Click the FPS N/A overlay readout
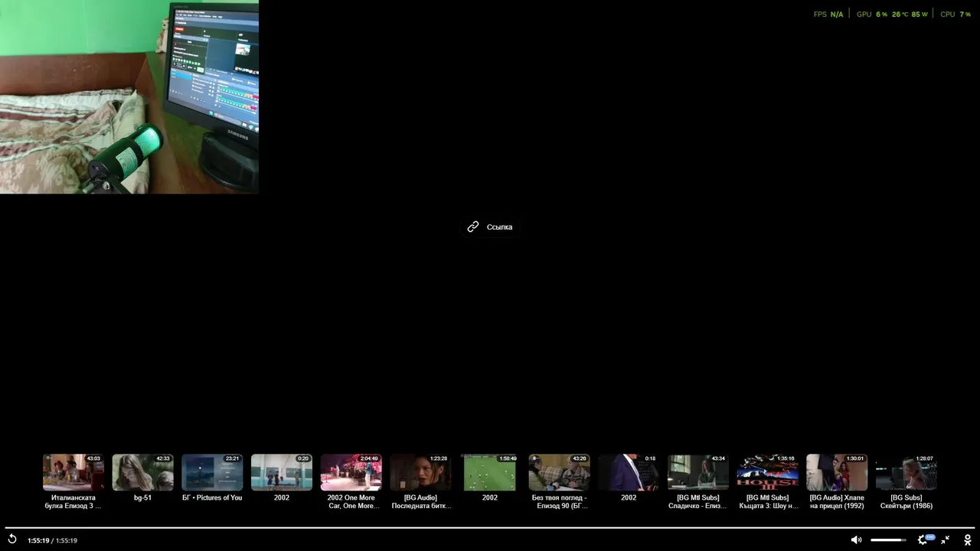The width and height of the screenshot is (980, 551). 828,15
